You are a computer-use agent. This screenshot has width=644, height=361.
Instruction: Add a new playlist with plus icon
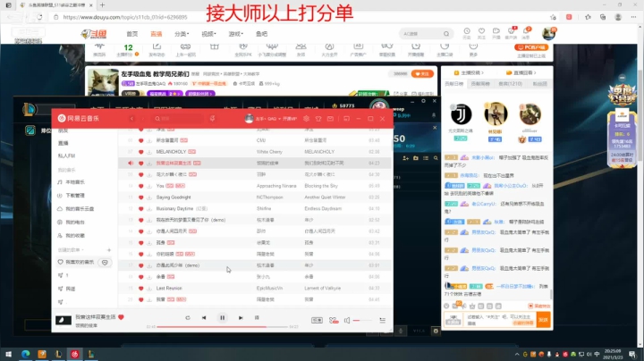click(x=109, y=250)
